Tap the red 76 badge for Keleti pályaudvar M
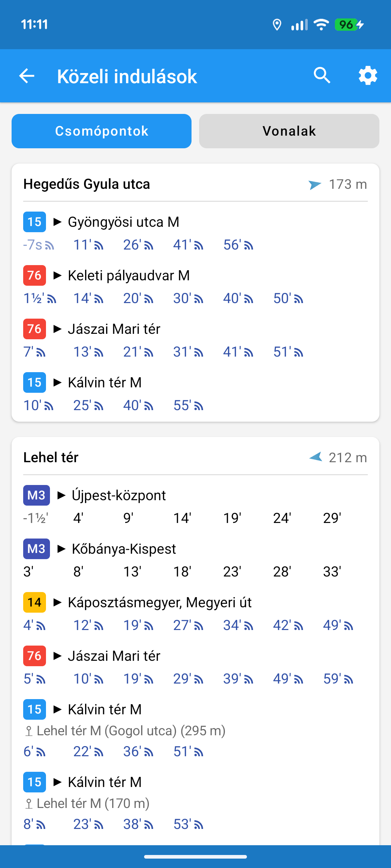The width and height of the screenshot is (391, 868). 35,275
